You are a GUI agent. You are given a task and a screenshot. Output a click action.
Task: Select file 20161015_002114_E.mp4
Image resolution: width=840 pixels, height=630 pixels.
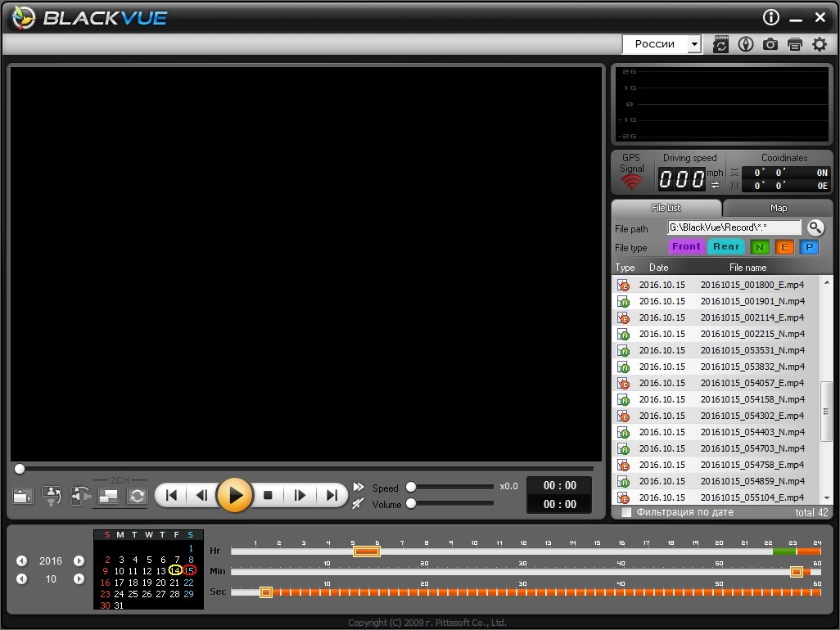(x=716, y=318)
